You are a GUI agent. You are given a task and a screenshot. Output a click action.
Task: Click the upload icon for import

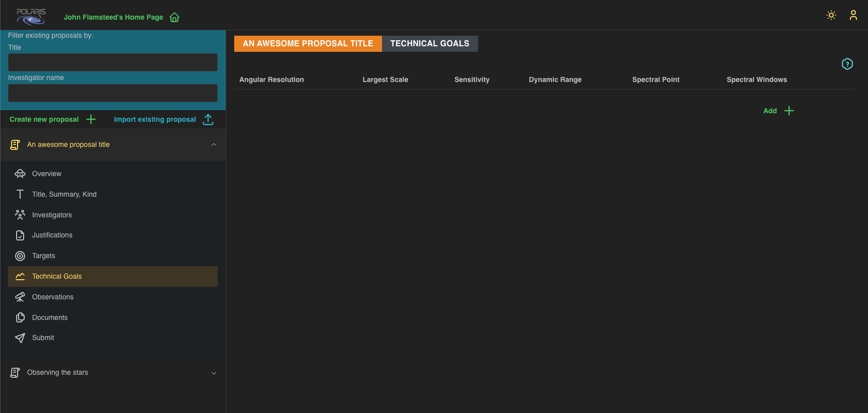pos(208,119)
